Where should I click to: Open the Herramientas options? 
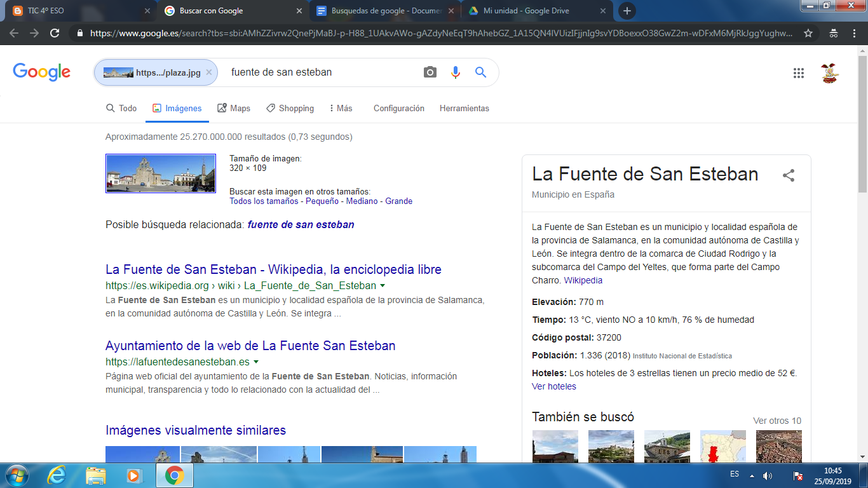(465, 109)
